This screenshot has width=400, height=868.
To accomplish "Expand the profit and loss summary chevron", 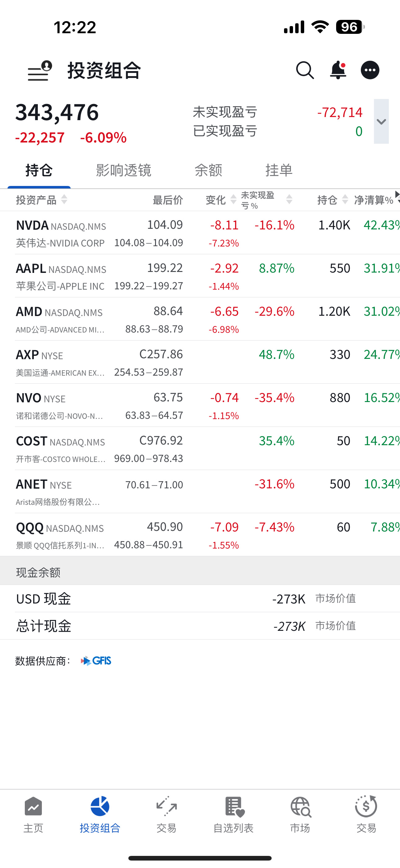I will pyautogui.click(x=381, y=121).
